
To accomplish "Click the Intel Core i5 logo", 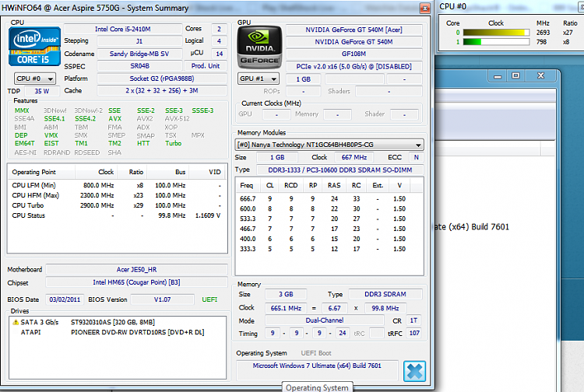I will [x=34, y=47].
